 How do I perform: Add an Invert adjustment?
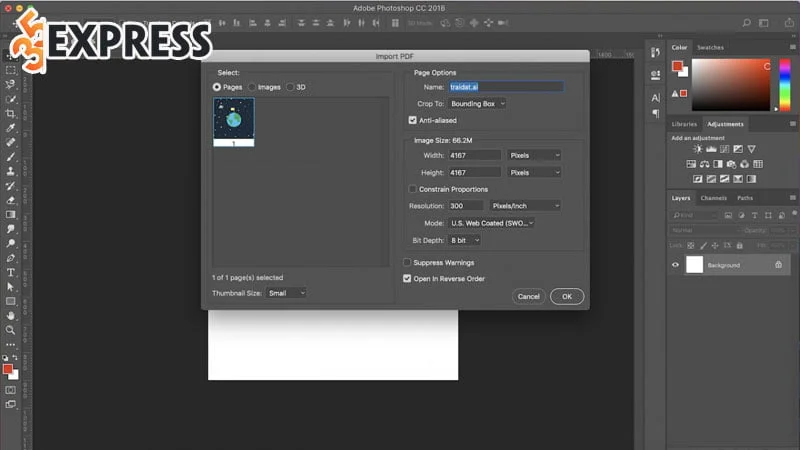pos(697,179)
